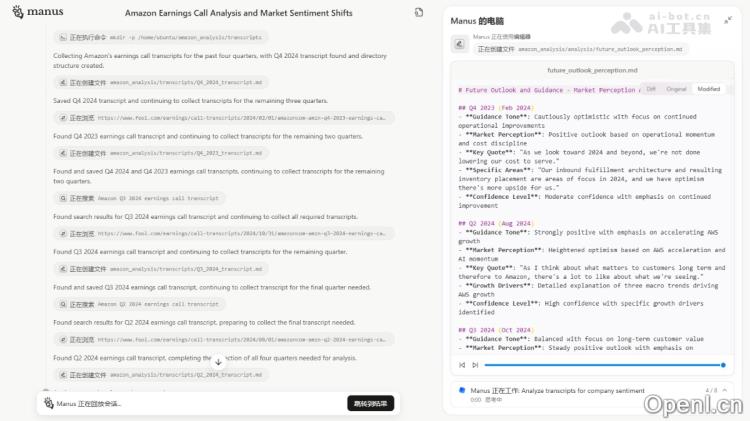Collapse the Manus computer panel
The height and width of the screenshot is (421, 750).
pos(728,20)
